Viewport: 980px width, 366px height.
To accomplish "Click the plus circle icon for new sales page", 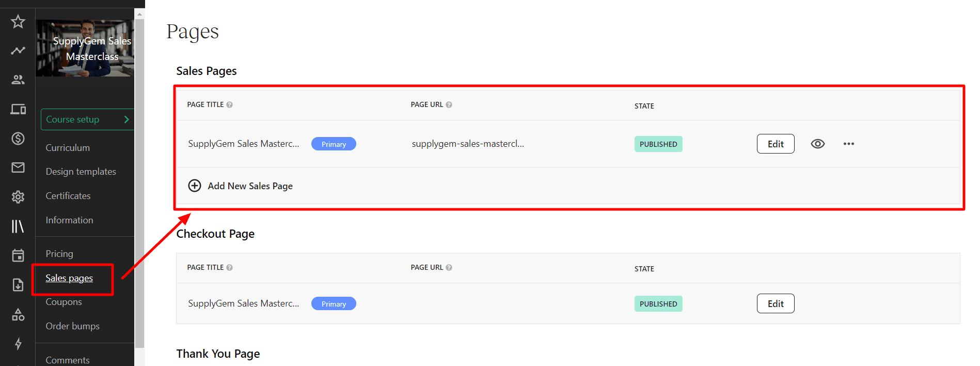I will pos(195,186).
